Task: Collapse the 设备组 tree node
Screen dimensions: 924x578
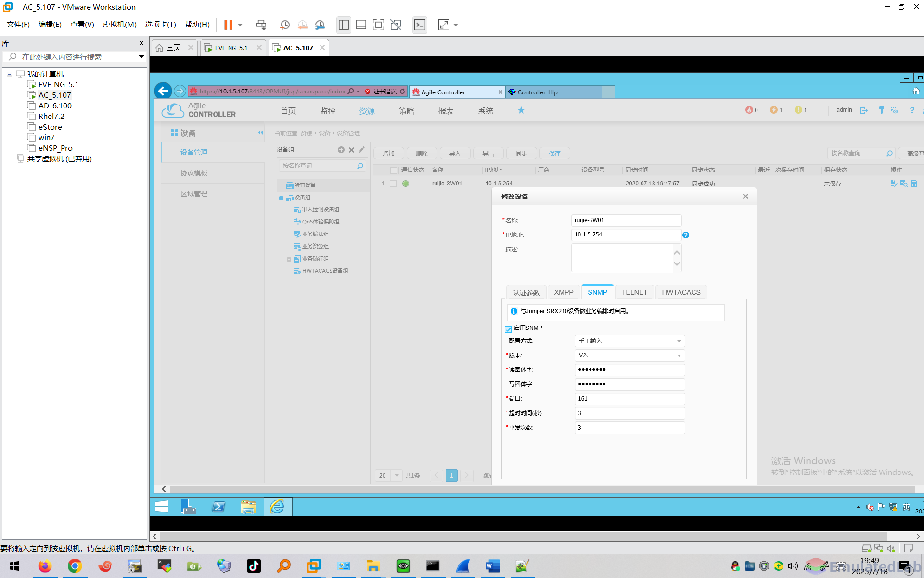Action: pyautogui.click(x=281, y=198)
